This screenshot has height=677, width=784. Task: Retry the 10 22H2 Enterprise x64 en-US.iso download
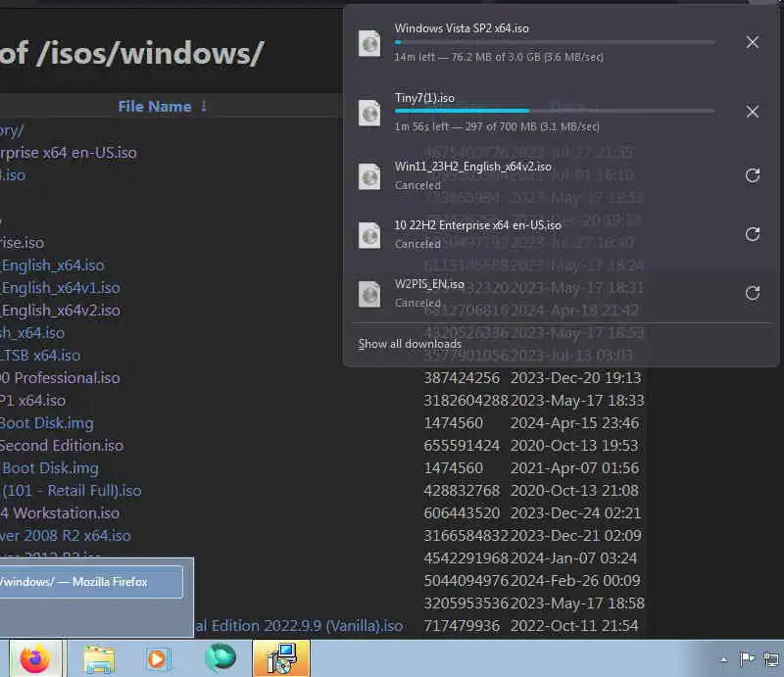coord(752,234)
